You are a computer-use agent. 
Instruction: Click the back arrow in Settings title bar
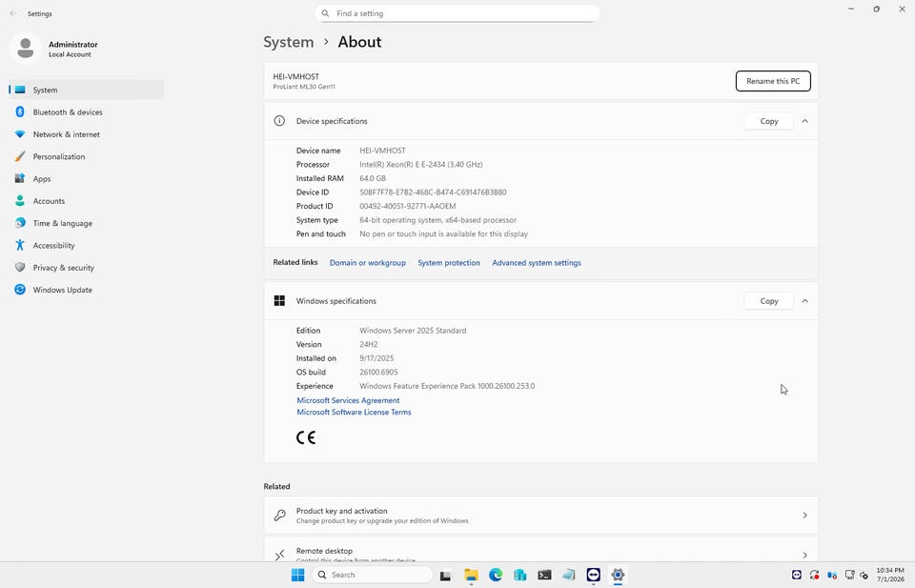(x=13, y=13)
